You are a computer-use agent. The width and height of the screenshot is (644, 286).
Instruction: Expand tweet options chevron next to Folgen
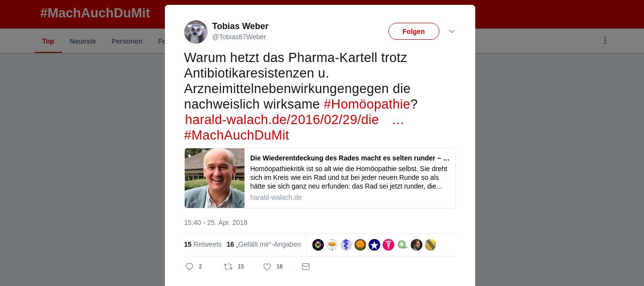click(451, 32)
